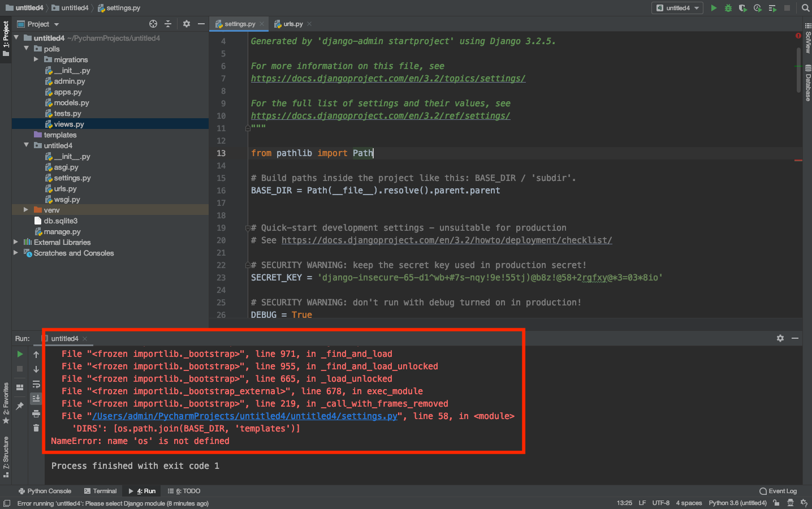This screenshot has width=812, height=509.
Task: Toggle the 7: Structure side panel
Action: pos(6,457)
